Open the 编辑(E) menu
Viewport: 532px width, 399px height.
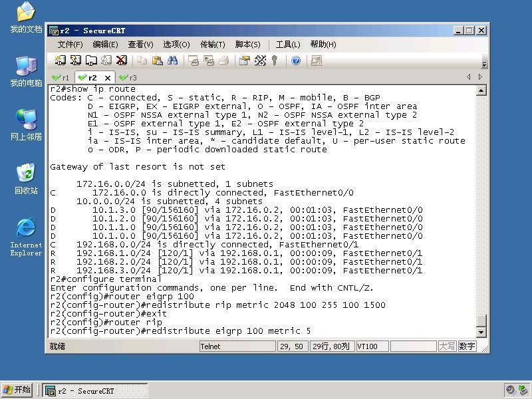pos(105,45)
